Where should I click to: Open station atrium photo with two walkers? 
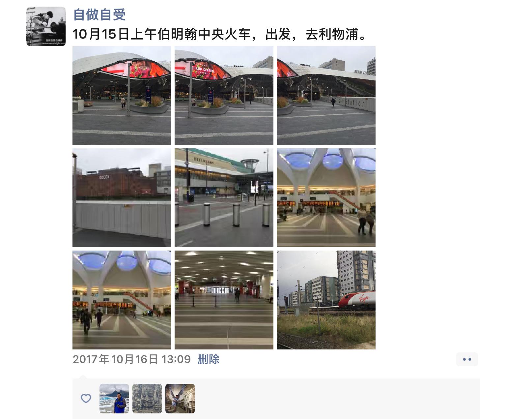click(326, 198)
